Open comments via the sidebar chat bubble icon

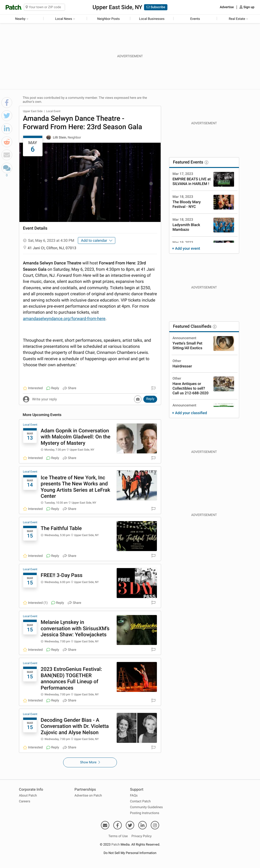[x=7, y=168]
